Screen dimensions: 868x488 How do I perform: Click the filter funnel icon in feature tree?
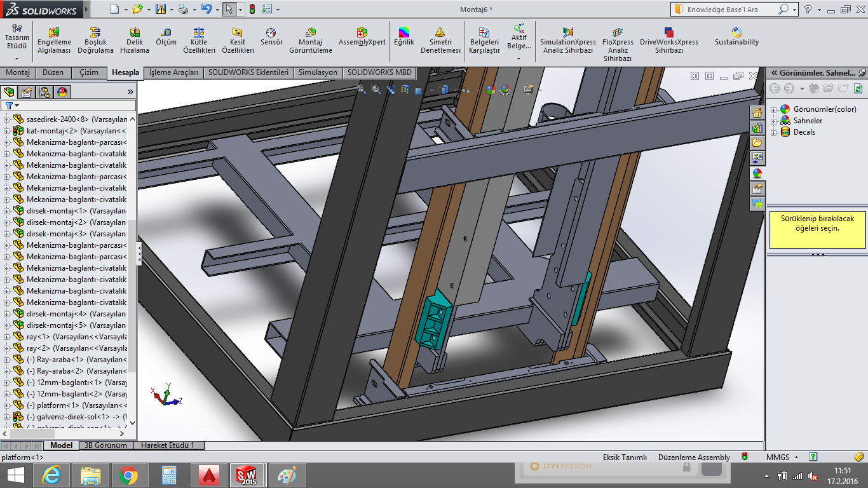[x=9, y=105]
